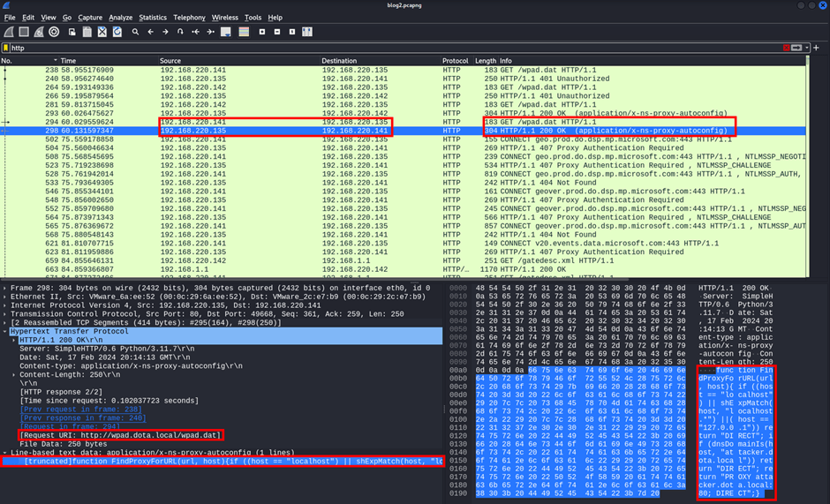Sort by the Protocol column header
The width and height of the screenshot is (830, 504).
pos(456,61)
